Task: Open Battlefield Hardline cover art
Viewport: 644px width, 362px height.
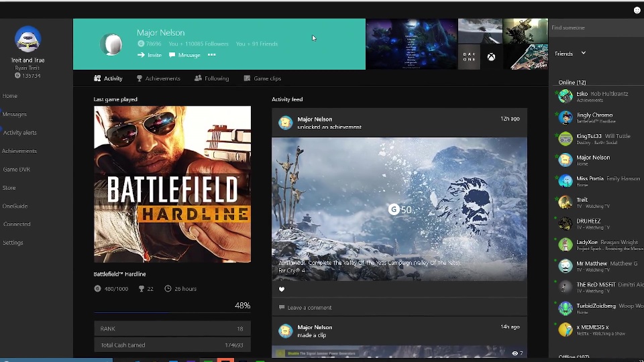Action: pos(172,184)
